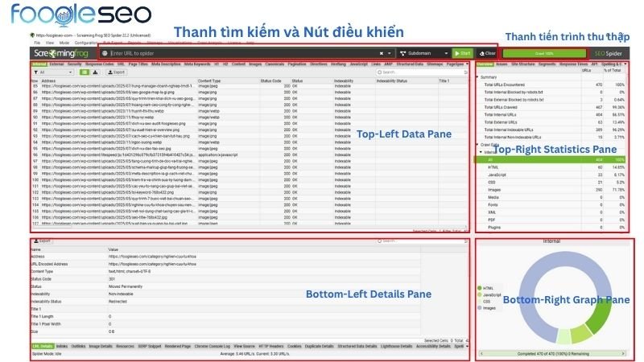The image size is (644, 362).
Task: Select Total External Blocked by robots.txt row
Action: coord(551,100)
